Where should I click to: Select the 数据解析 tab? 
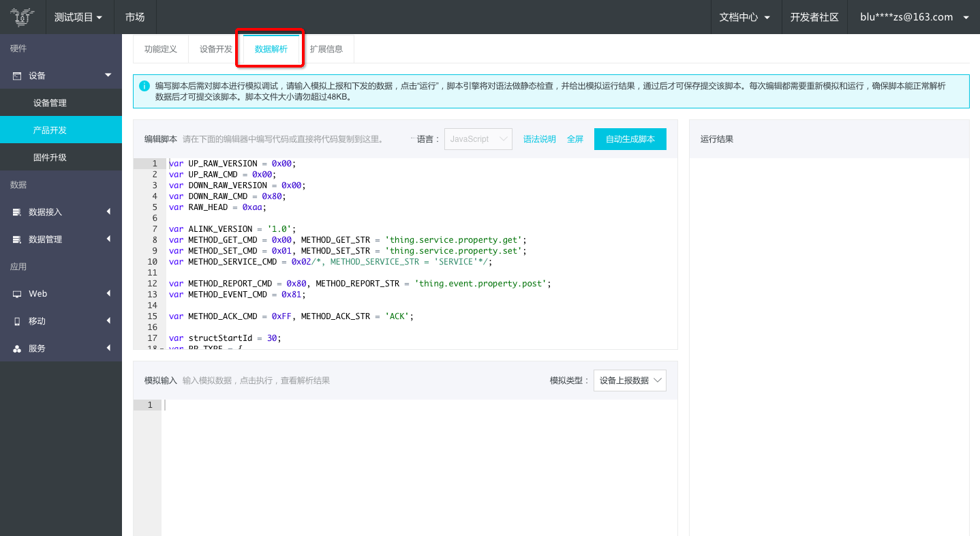pyautogui.click(x=271, y=49)
